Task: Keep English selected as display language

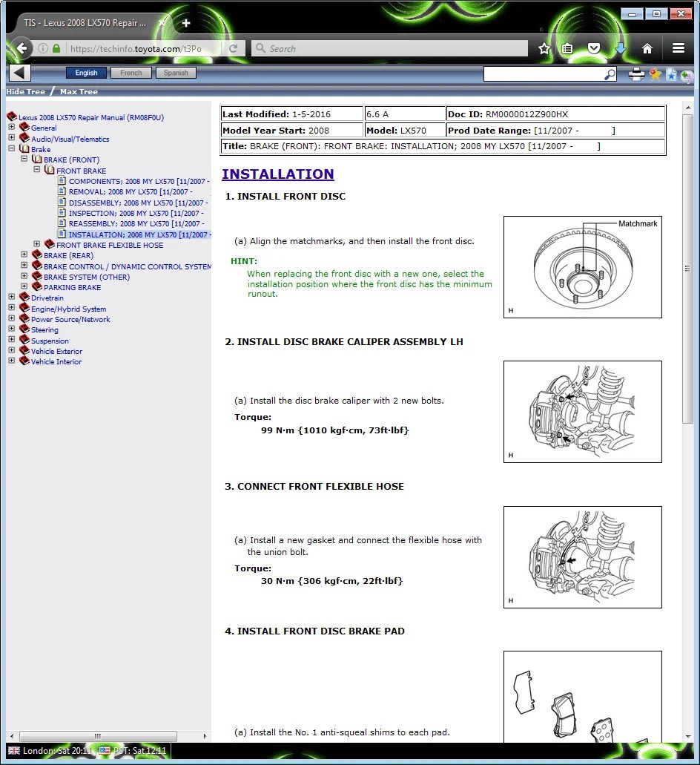Action: 86,73
